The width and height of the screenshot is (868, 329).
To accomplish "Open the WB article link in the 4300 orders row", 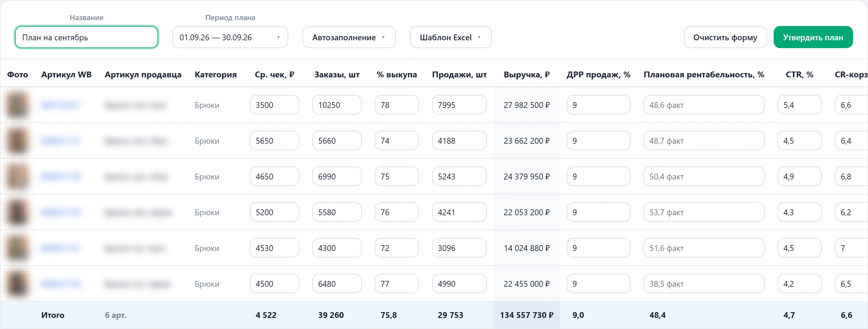I will coord(60,248).
